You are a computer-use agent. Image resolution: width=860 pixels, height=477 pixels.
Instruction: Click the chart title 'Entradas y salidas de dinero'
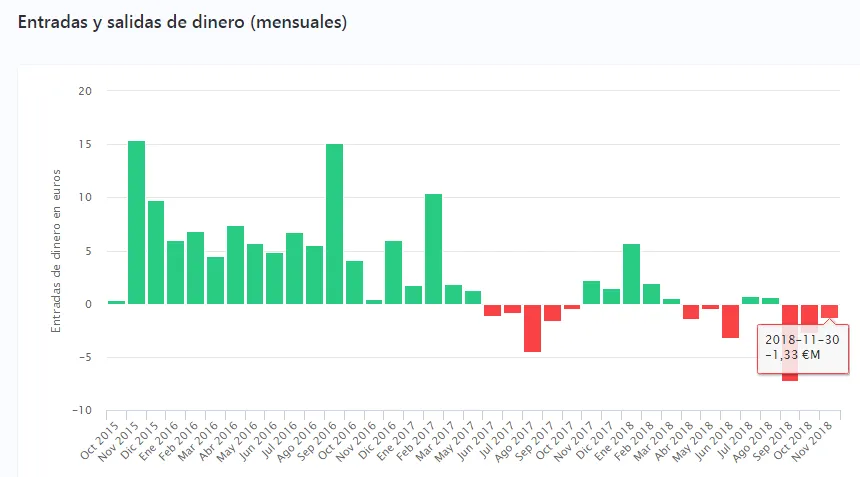[182, 22]
